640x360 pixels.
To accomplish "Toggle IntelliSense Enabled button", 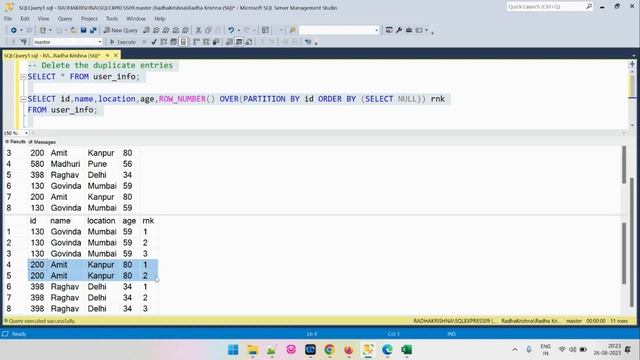I will [x=183, y=42].
